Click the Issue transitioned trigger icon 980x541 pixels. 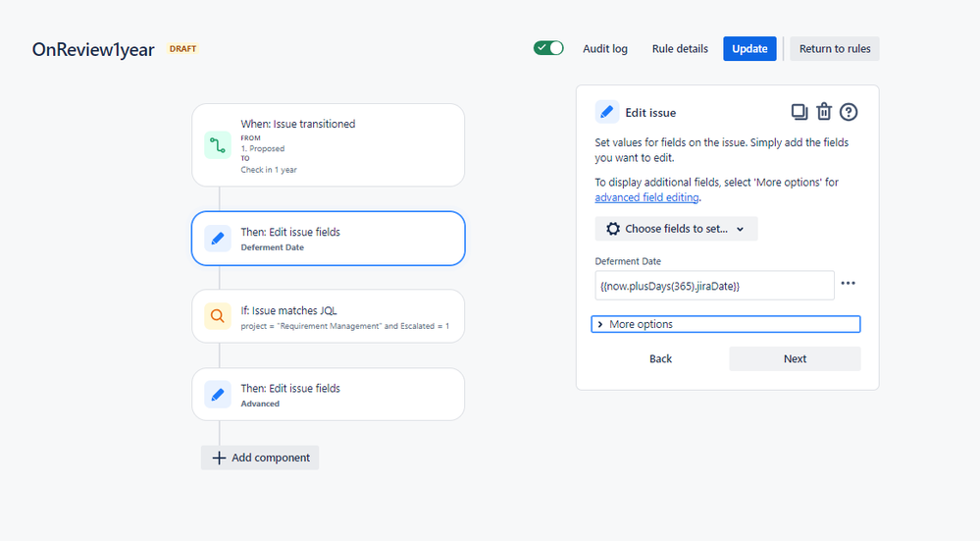pos(218,145)
